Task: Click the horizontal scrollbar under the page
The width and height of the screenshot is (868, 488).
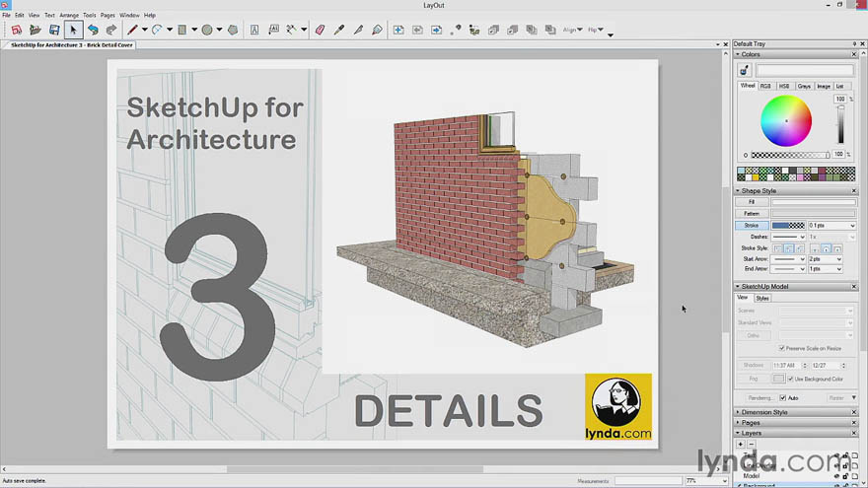Action: coord(355,469)
